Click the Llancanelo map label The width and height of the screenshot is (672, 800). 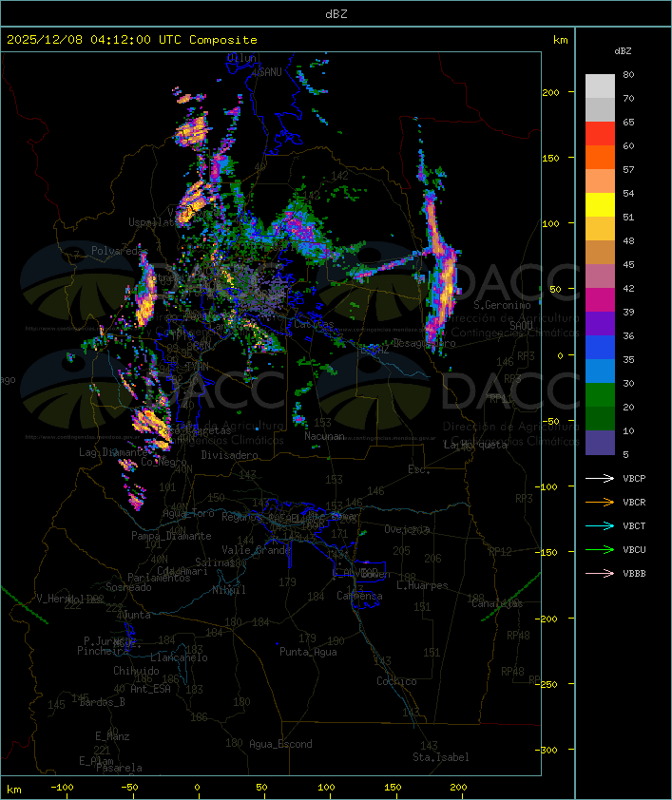click(179, 657)
